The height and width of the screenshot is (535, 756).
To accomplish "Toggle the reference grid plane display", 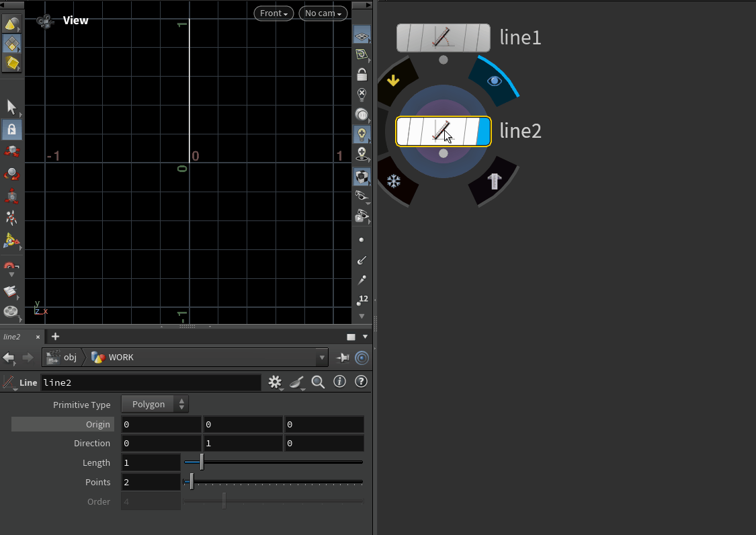I will 362,35.
